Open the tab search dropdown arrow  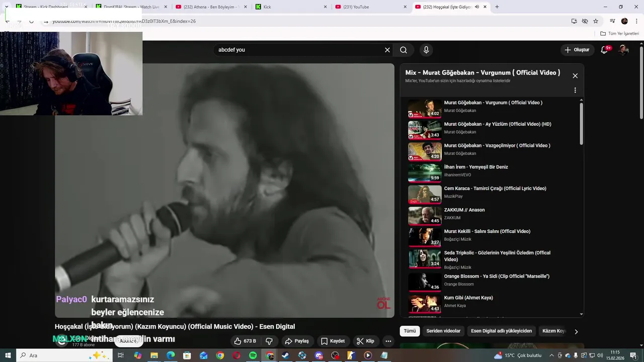pos(7,7)
